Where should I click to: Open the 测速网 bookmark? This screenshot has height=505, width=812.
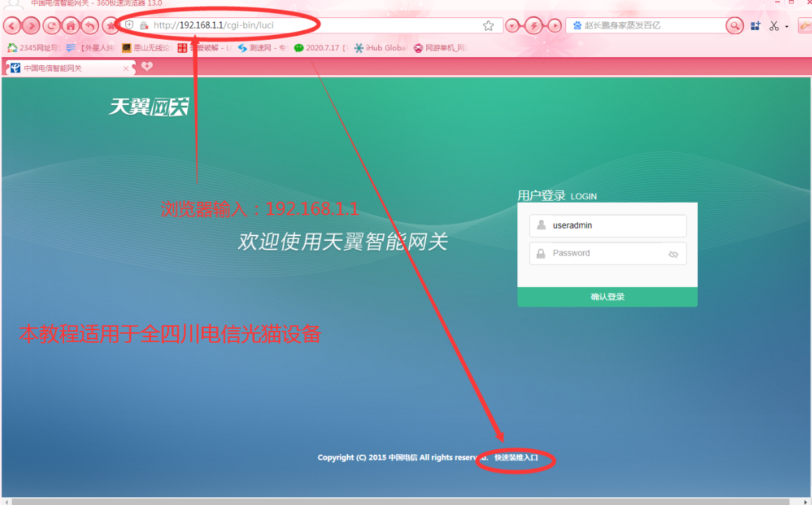click(x=262, y=47)
